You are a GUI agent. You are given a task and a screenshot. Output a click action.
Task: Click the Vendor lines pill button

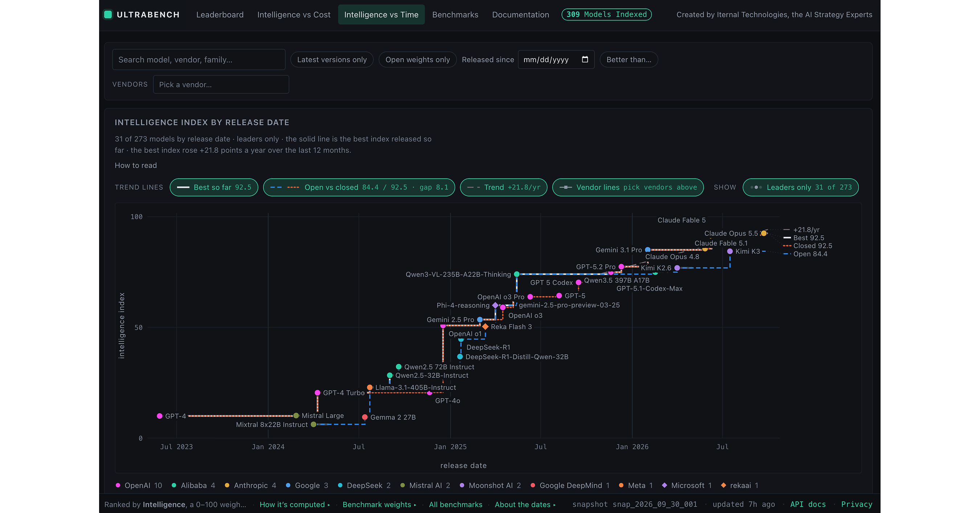point(628,187)
